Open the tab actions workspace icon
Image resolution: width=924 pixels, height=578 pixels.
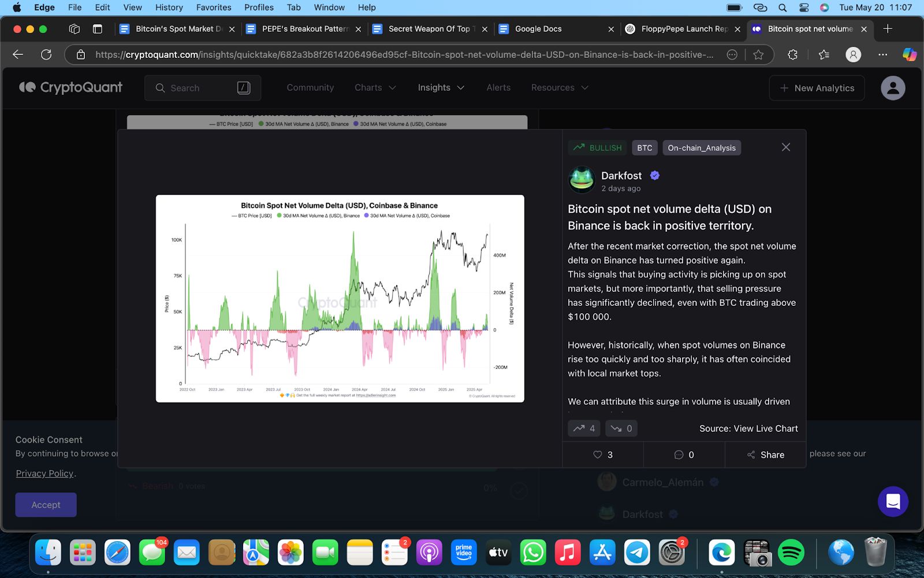(x=74, y=29)
